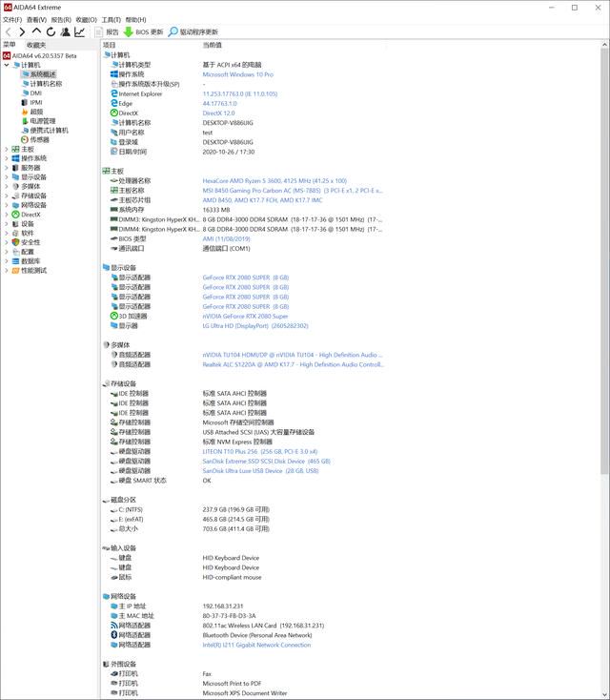Image resolution: width=610 pixels, height=700 pixels.
Task: Select DirectX node in the sidebar tree
Action: [x=26, y=215]
